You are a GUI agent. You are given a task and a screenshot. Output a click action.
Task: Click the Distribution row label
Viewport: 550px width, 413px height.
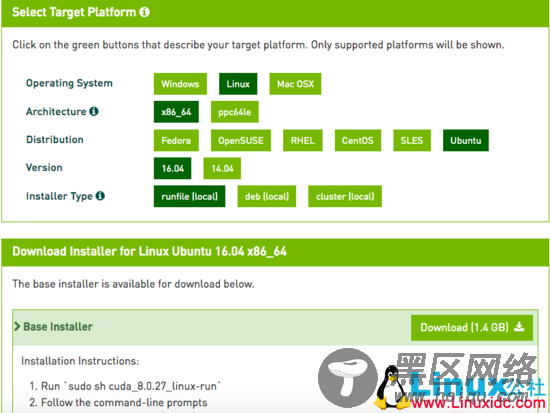[55, 139]
